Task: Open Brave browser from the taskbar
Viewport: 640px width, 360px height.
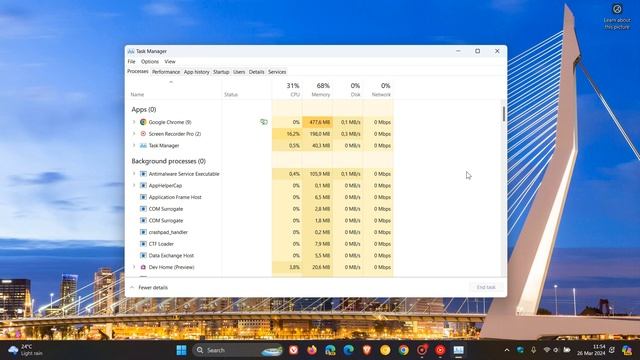Action: pos(367,350)
